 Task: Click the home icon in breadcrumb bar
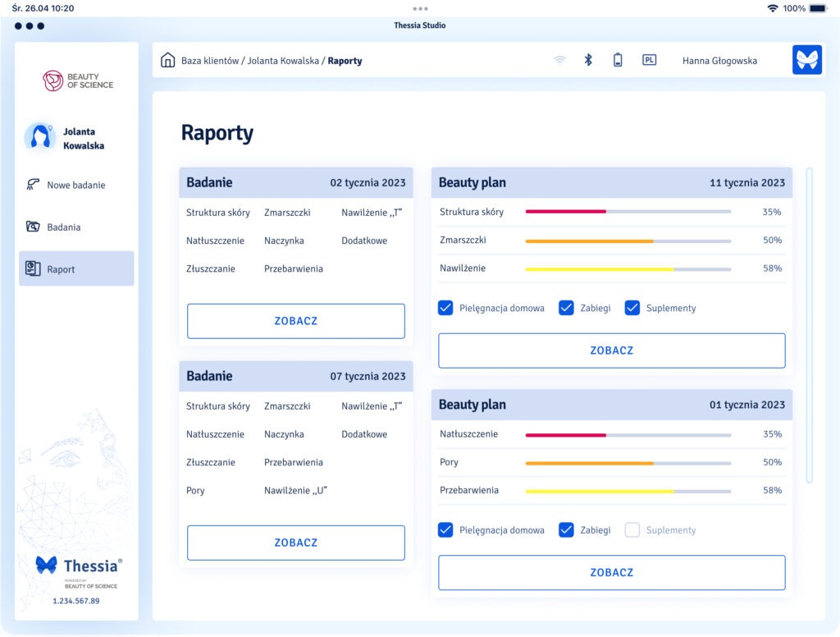(168, 60)
